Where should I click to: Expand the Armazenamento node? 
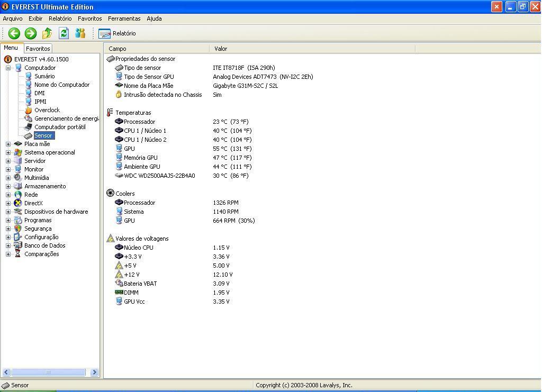point(8,186)
